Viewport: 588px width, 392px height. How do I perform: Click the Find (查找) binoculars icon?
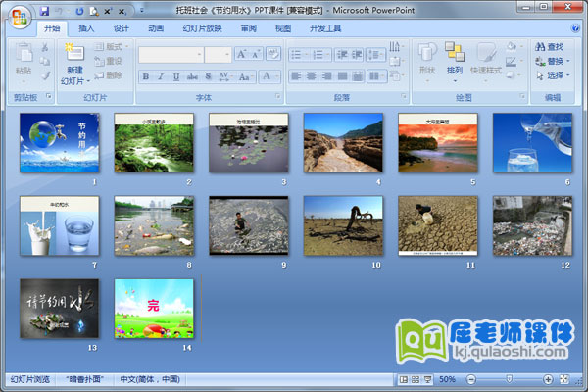coord(540,46)
